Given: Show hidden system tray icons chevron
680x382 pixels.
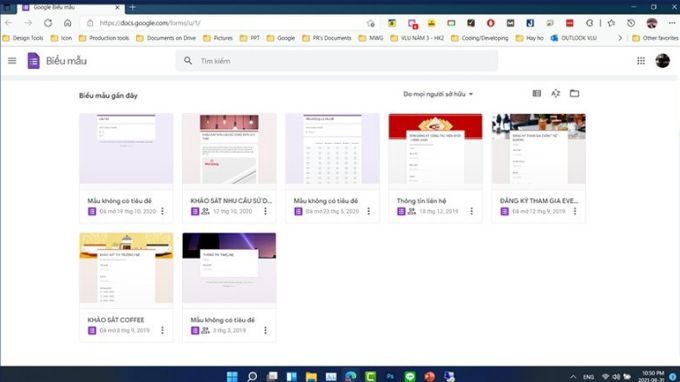Looking at the screenshot, I should [x=573, y=377].
